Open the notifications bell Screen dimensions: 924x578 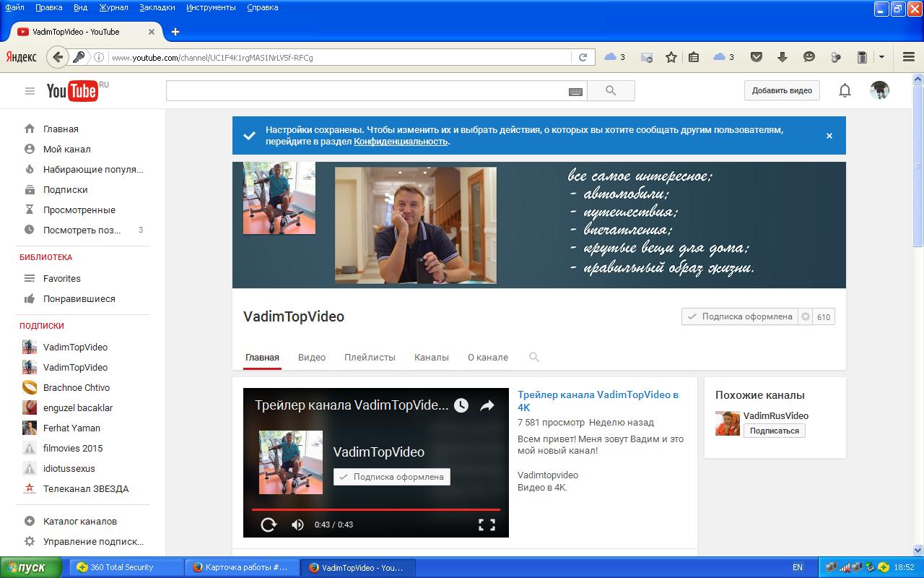(x=845, y=90)
